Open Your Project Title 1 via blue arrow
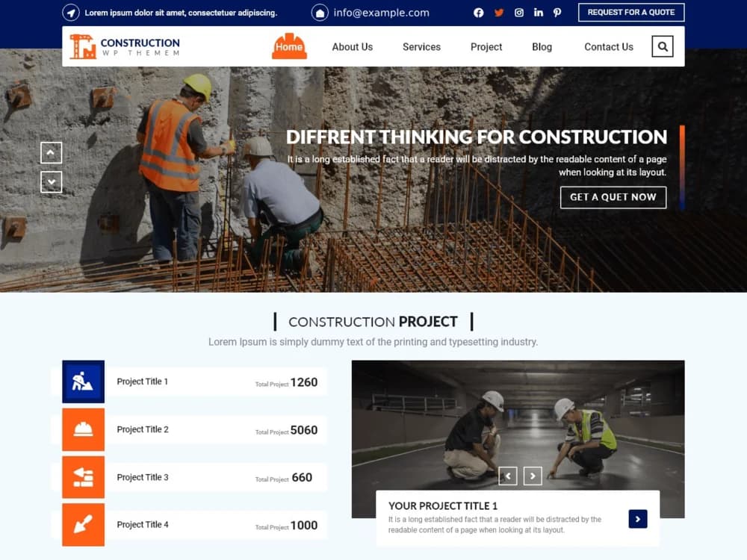Image resolution: width=747 pixels, height=560 pixels. pos(637,518)
